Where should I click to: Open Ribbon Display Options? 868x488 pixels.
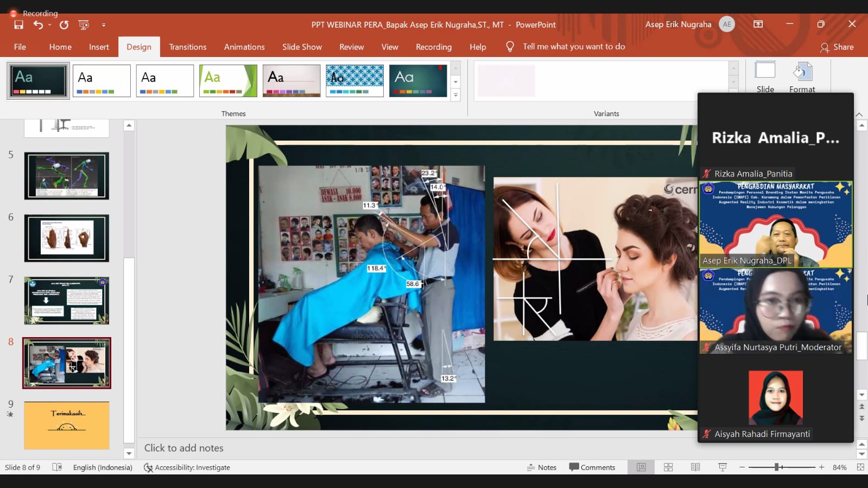click(x=758, y=24)
